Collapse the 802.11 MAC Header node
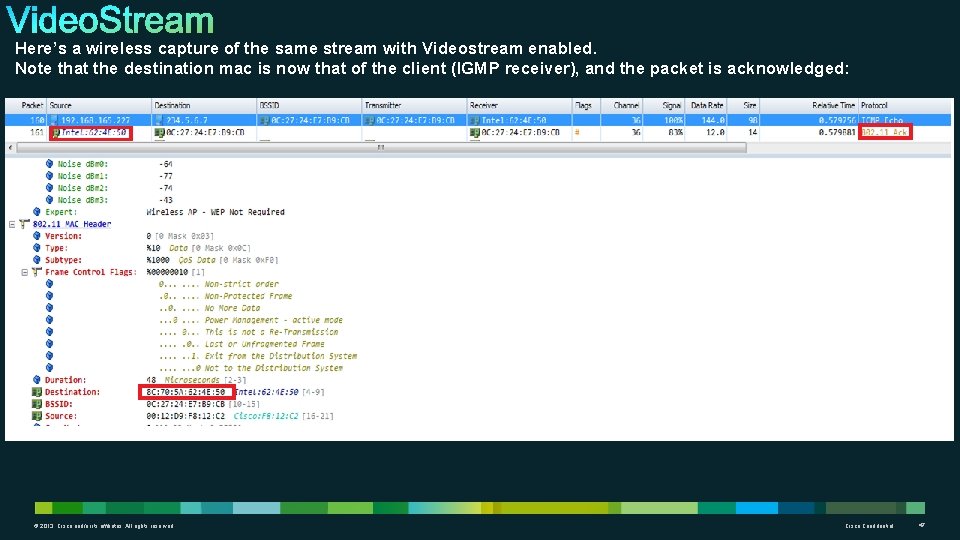 [x=12, y=224]
